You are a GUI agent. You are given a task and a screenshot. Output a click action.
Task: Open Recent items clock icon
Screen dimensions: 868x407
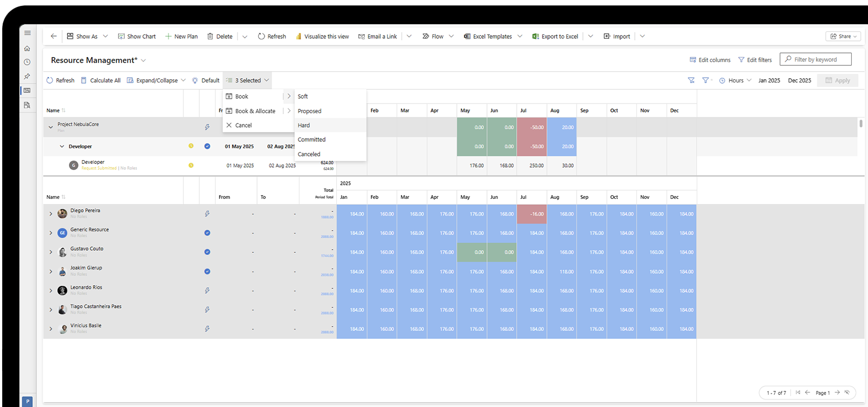click(27, 63)
